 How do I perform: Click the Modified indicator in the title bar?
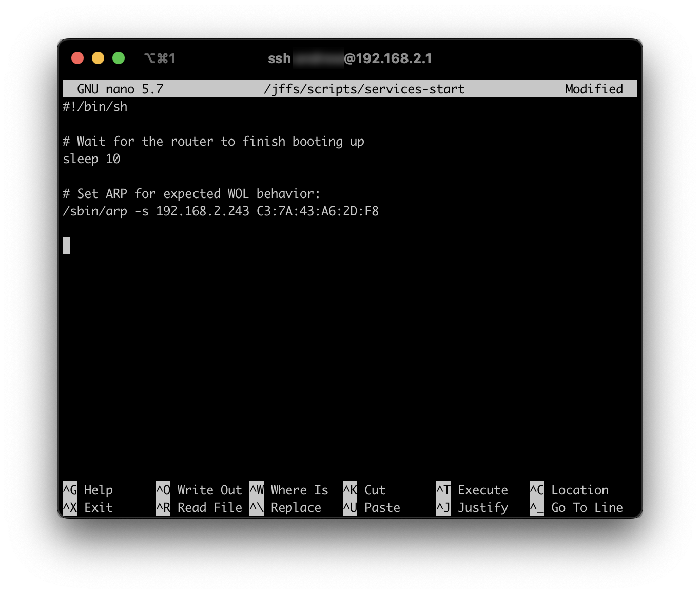[593, 88]
